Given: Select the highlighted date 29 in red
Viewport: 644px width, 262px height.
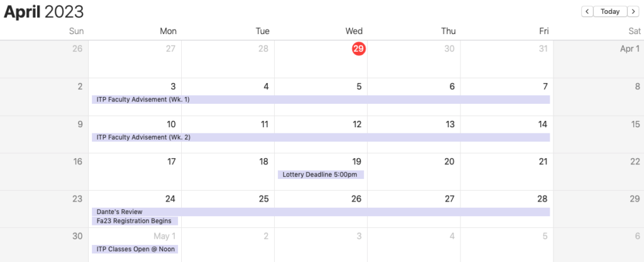Looking at the screenshot, I should (358, 48).
